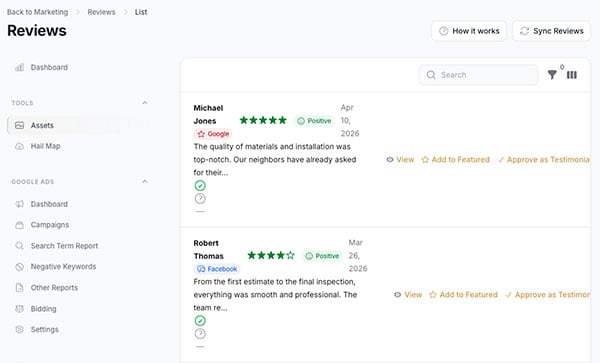Click the gear icon beside Settings
Viewport: 600px width, 363px height.
point(20,329)
